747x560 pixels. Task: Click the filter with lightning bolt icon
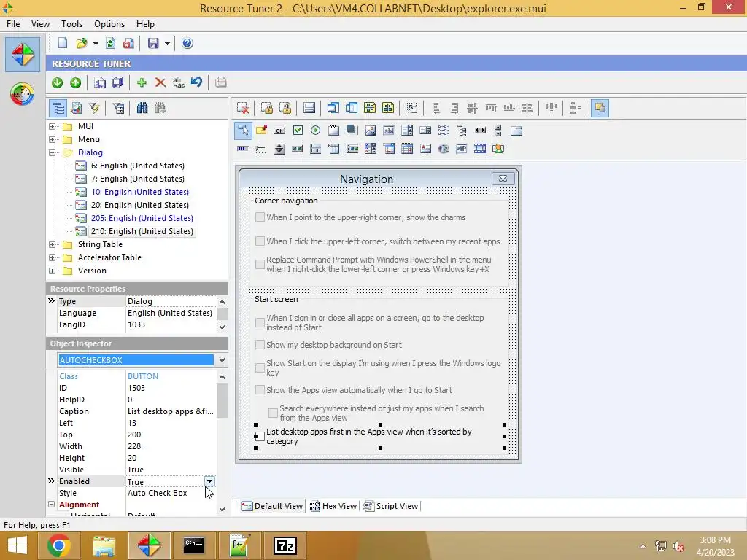(94, 108)
